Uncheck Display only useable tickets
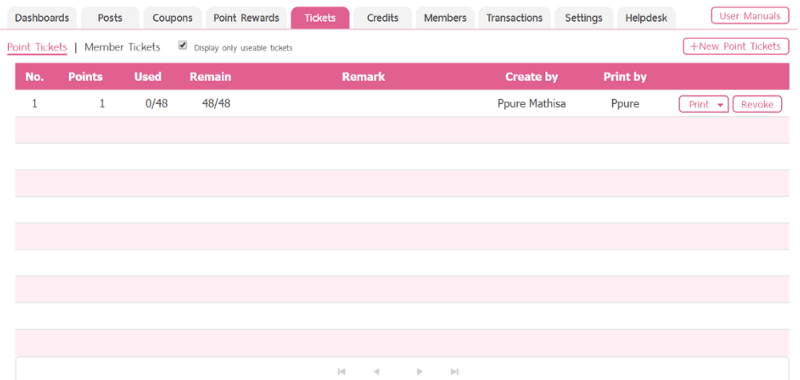The width and height of the screenshot is (800, 380). (x=183, y=45)
